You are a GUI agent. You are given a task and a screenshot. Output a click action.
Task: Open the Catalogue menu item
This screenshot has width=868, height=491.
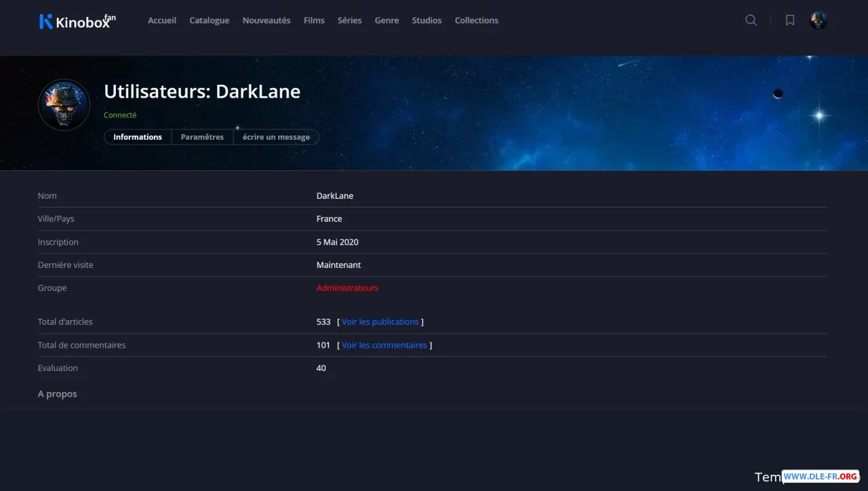[210, 20]
